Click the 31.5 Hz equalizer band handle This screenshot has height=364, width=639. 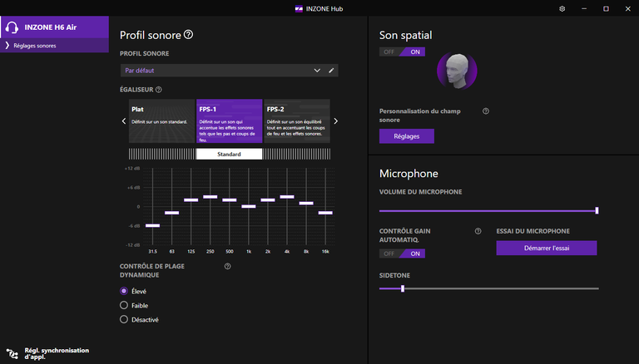pos(153,225)
